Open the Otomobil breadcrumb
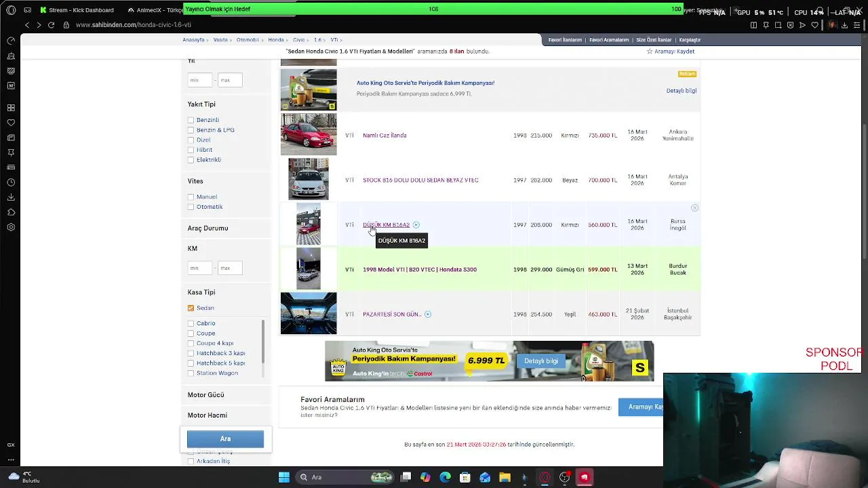This screenshot has width=868, height=488. click(248, 40)
